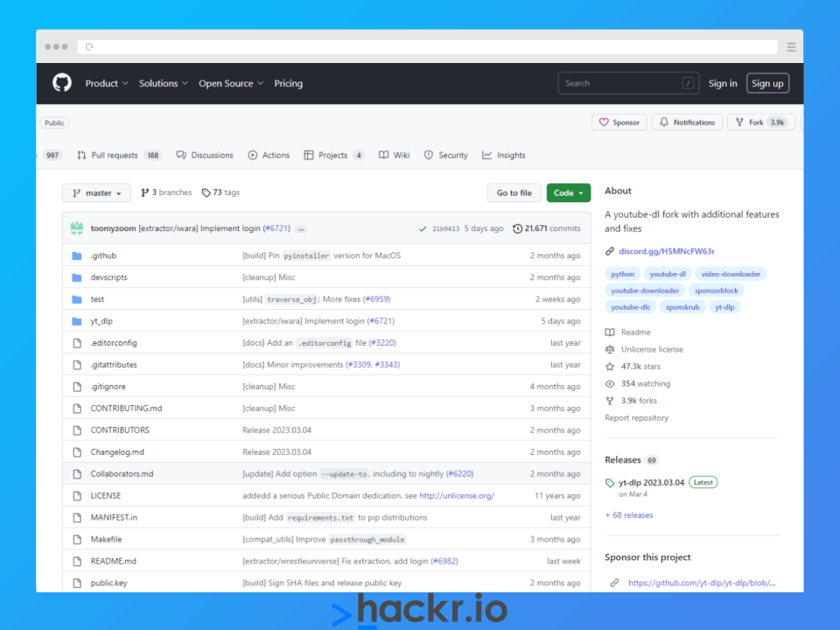Expand the Solutions menu
This screenshot has height=630, width=840.
[164, 84]
